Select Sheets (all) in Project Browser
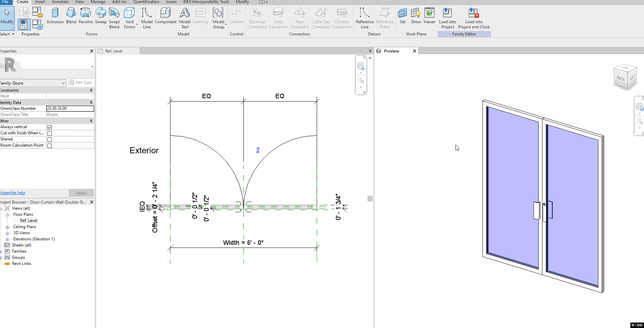 pos(21,245)
